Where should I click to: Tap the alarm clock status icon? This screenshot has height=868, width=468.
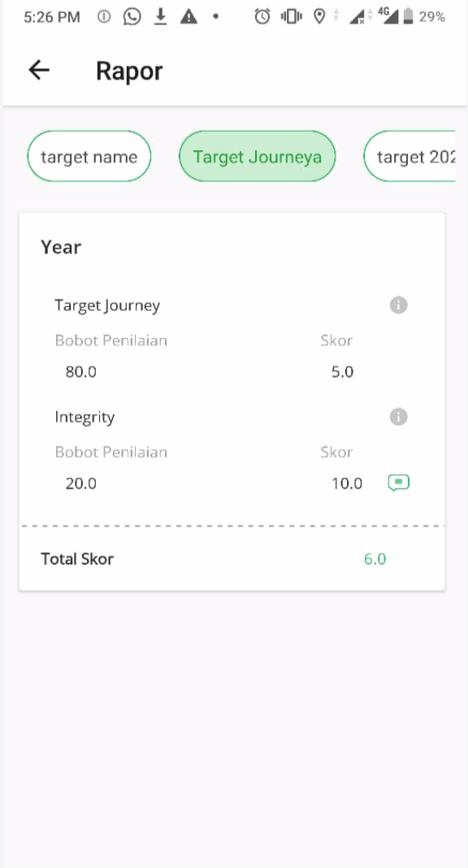[262, 16]
